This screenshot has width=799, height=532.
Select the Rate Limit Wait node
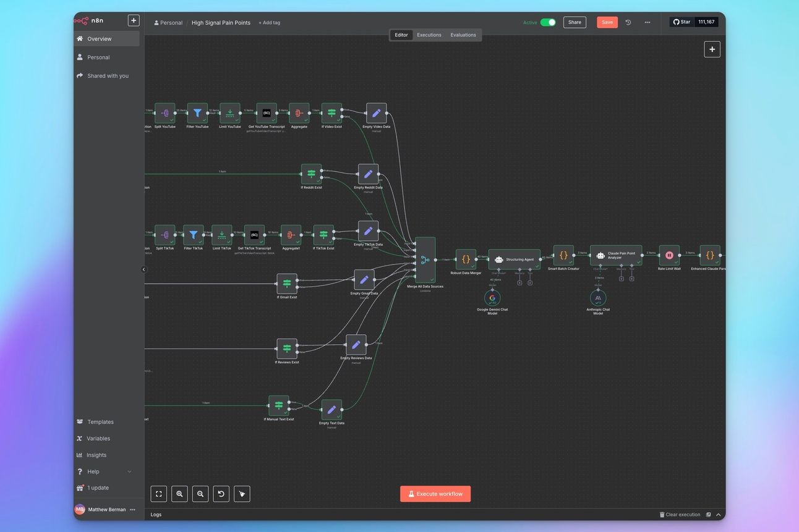click(x=669, y=255)
